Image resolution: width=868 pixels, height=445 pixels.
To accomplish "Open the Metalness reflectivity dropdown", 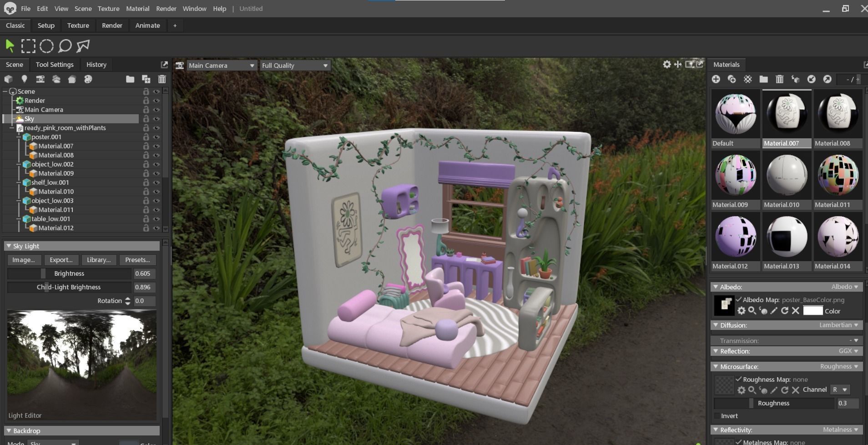I will click(x=841, y=430).
